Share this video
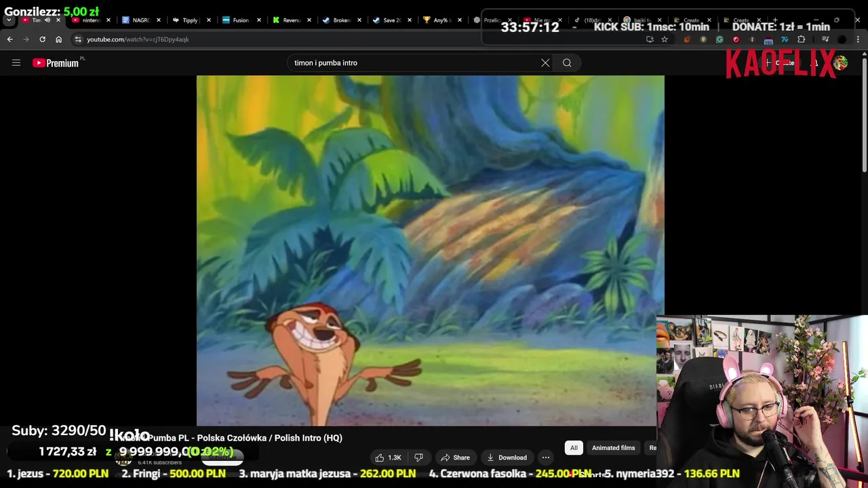 pyautogui.click(x=455, y=457)
